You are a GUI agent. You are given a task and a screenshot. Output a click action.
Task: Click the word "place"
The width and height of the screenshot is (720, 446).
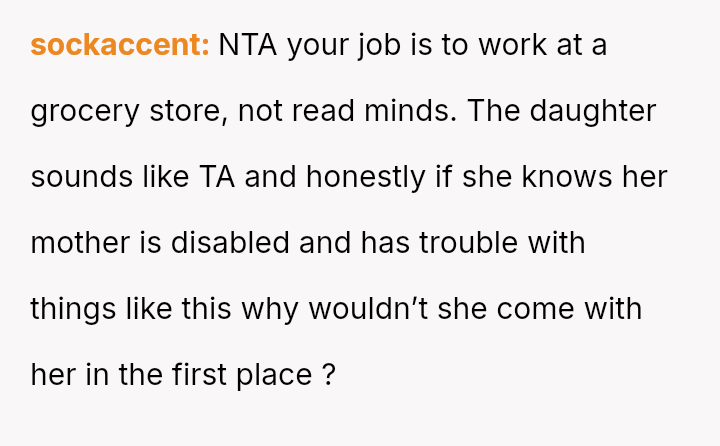pyautogui.click(x=274, y=375)
